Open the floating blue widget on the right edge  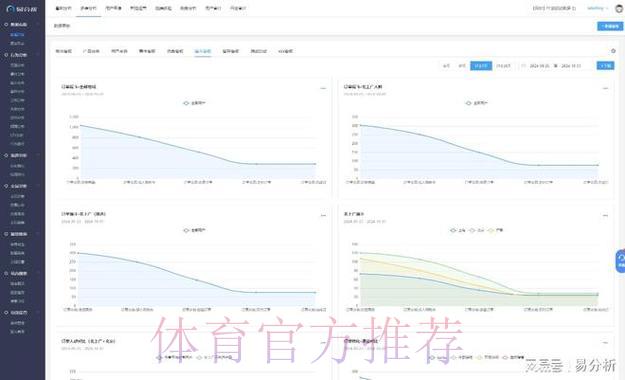coord(620,261)
